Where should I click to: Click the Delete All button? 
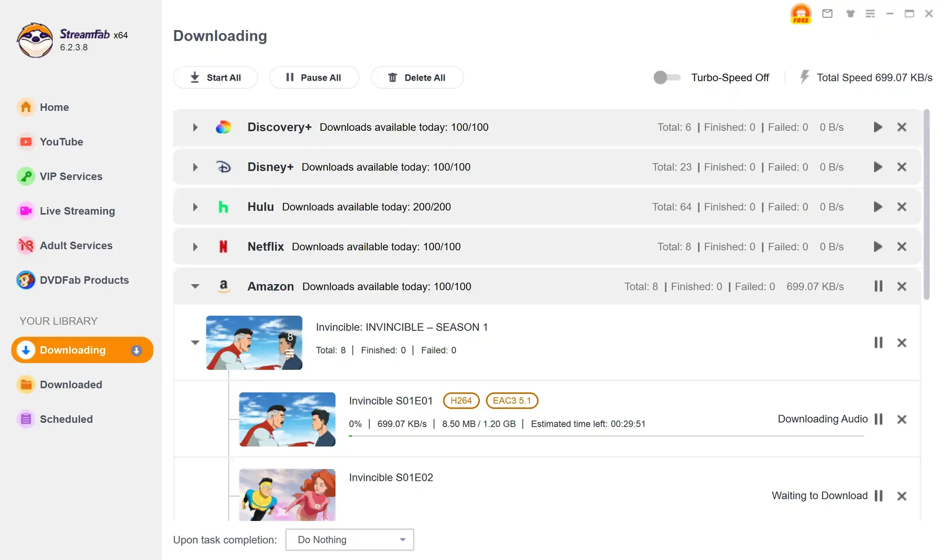pyautogui.click(x=417, y=78)
